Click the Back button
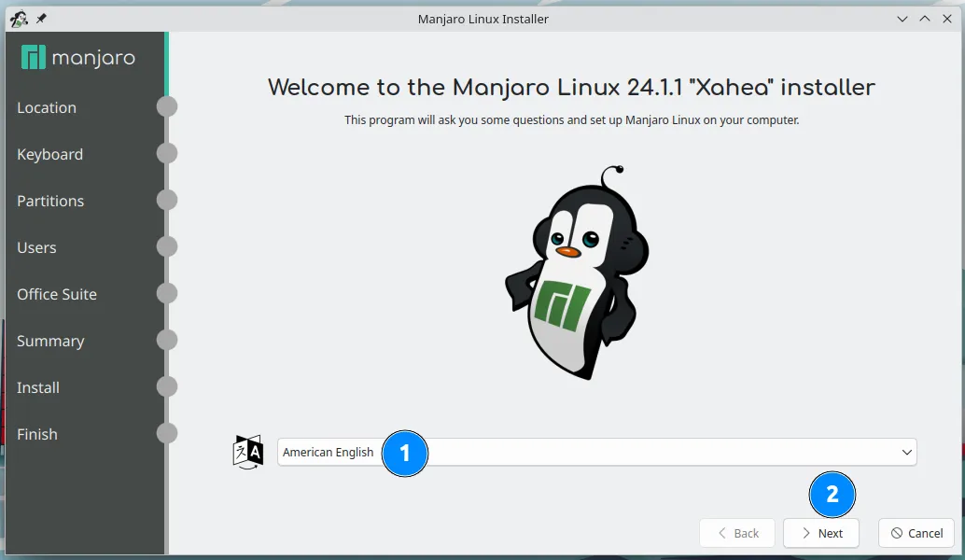Screen dimensions: 965x560 736,533
